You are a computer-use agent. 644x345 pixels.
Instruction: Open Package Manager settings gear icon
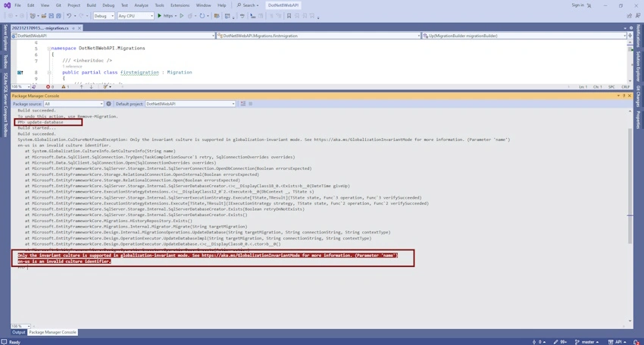coord(109,104)
